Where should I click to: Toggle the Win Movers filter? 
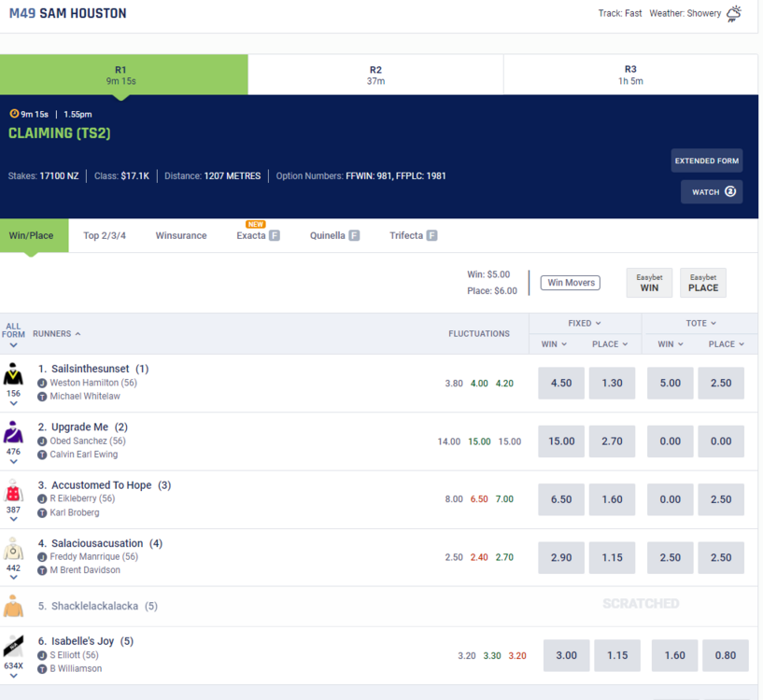coord(570,283)
